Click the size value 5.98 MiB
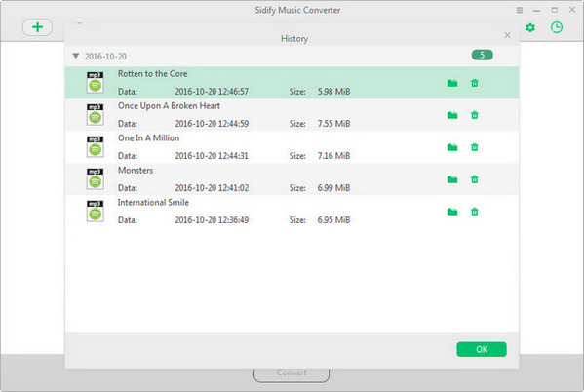 pyautogui.click(x=333, y=92)
